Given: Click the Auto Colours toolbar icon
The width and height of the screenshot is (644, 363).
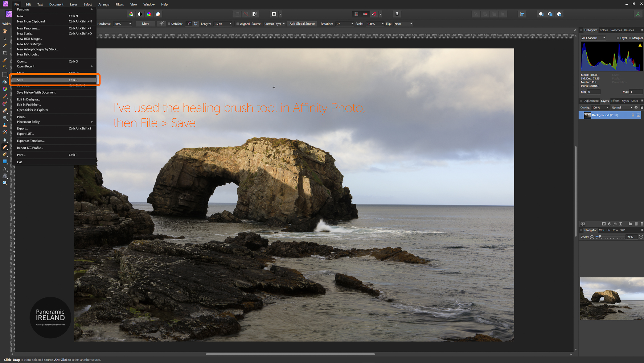Looking at the screenshot, I should click(149, 14).
